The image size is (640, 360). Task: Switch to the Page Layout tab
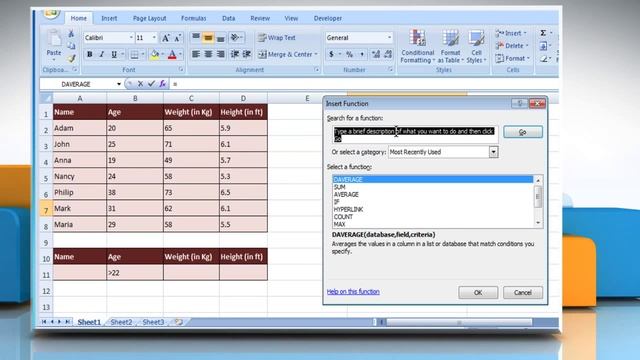point(149,18)
